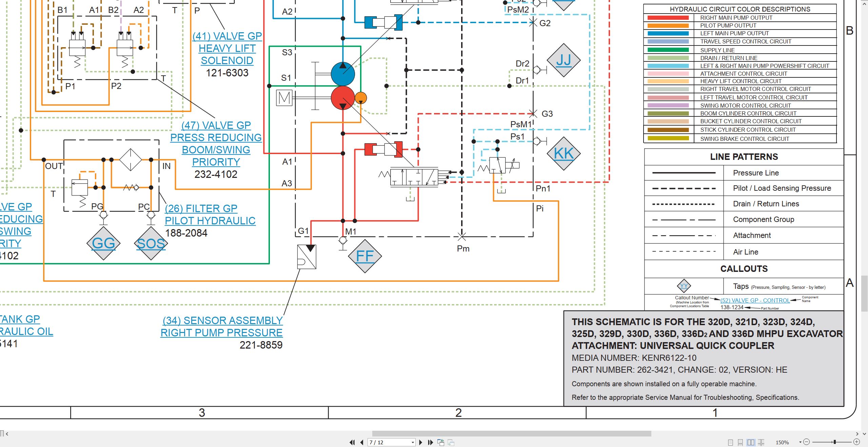Viewport: 868px width, 447px height.
Task: Toggle facing pages view mode
Action: [x=751, y=442]
